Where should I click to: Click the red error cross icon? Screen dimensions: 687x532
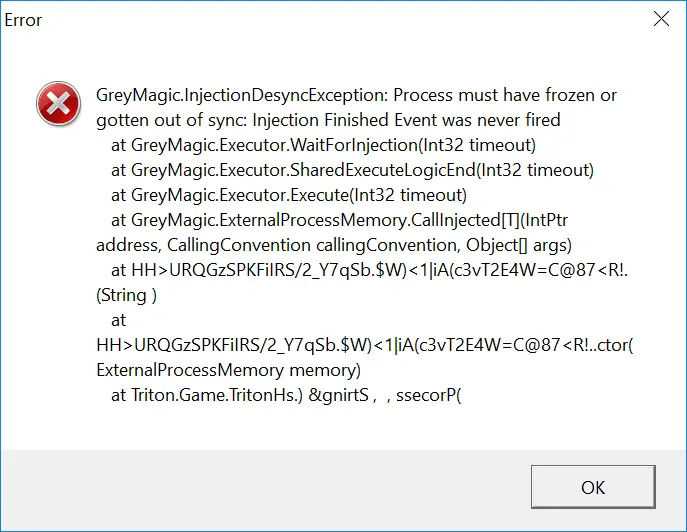point(58,103)
